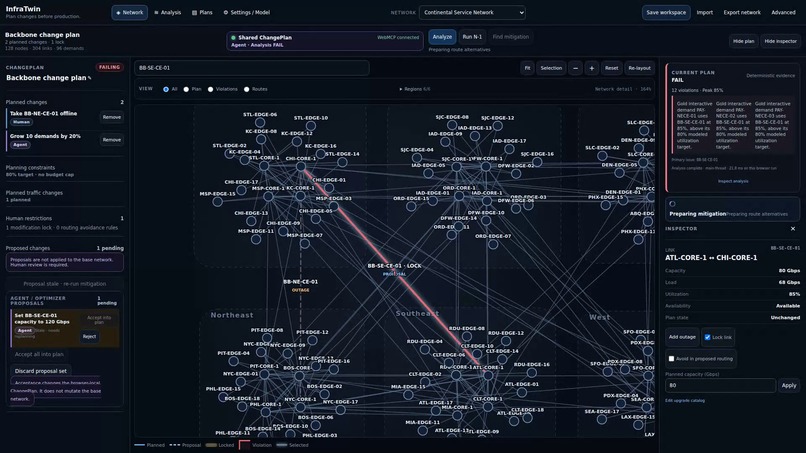Image resolution: width=806 pixels, height=453 pixels.
Task: Select the SLC-EDGE-02 node circle
Action: pyautogui.click(x=602, y=155)
